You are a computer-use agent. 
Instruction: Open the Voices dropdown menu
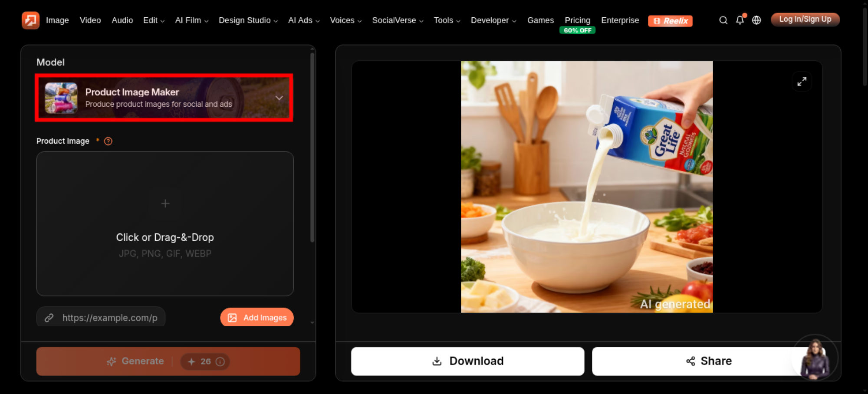pos(346,20)
